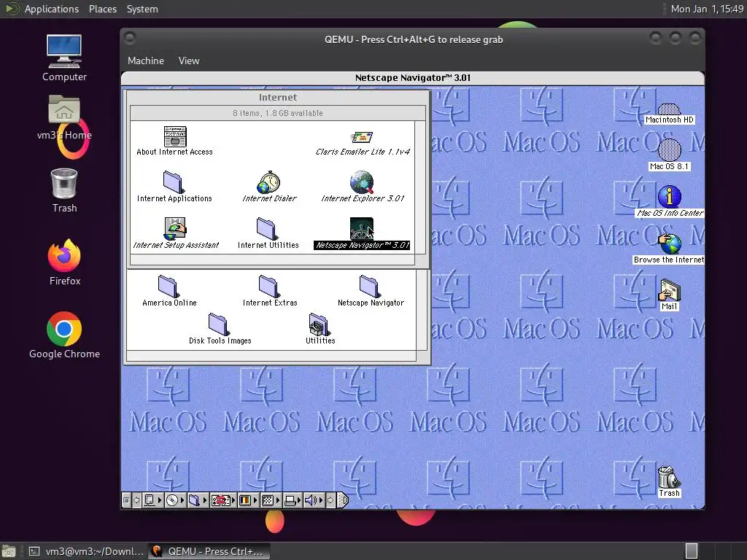
Task: Select the Internet Setup Assistant icon
Action: 175,229
